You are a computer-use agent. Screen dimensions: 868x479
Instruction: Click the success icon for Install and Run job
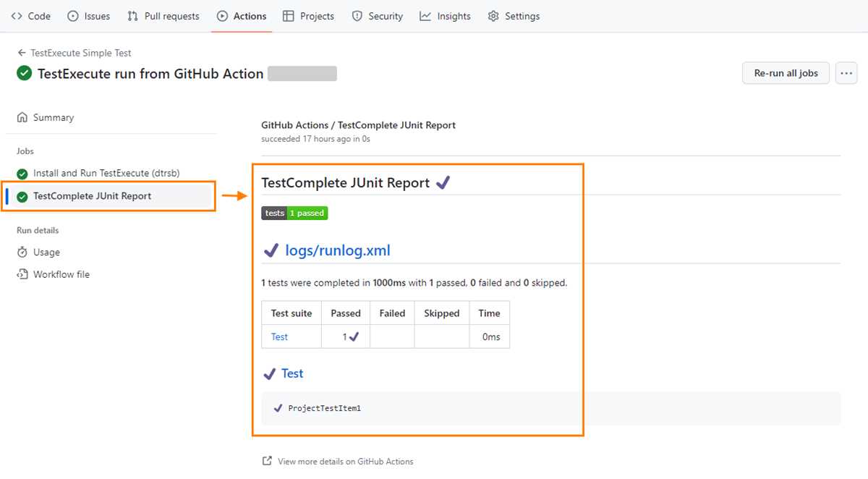click(22, 174)
